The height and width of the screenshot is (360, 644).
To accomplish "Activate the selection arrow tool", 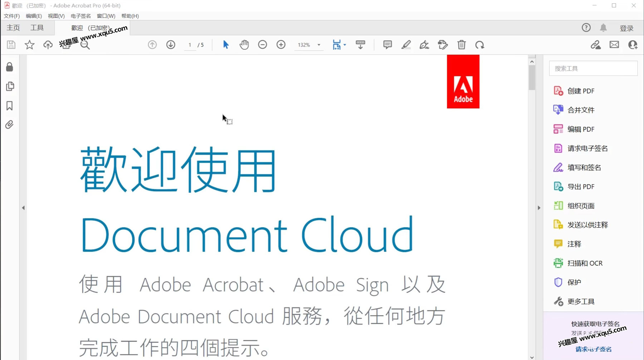I will [226, 45].
